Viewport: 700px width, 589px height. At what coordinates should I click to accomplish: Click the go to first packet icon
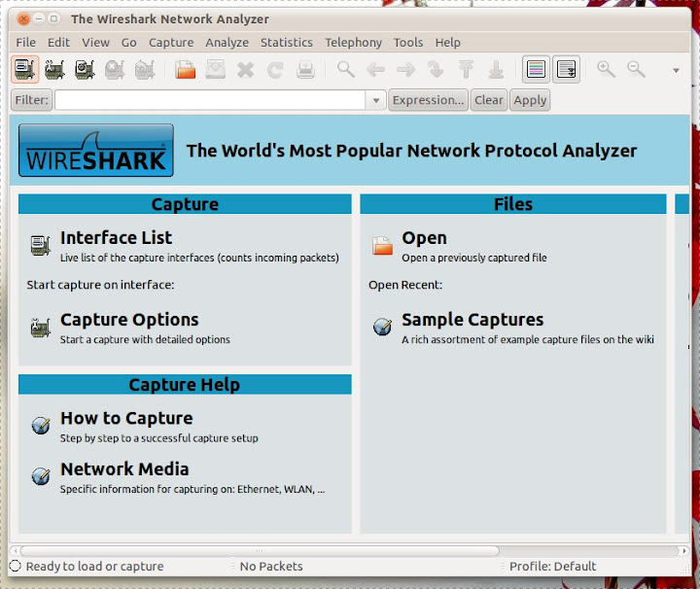tap(466, 70)
